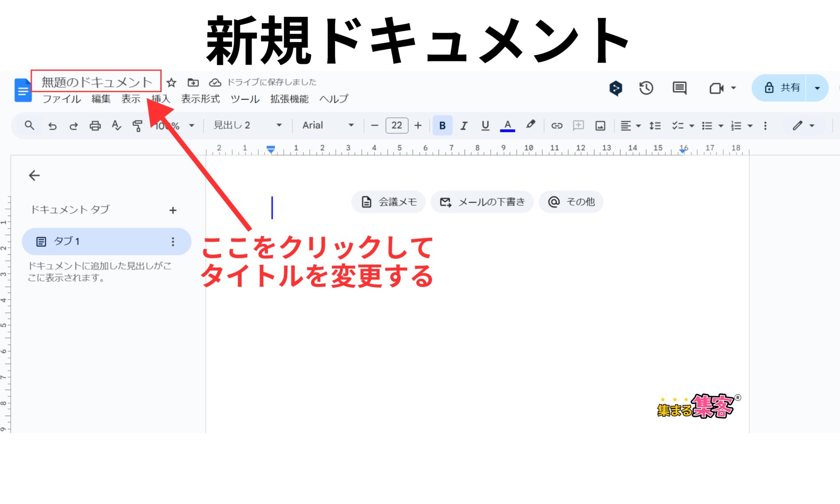Click the document title field 無題のドキュメント
The height and width of the screenshot is (504, 840).
point(96,82)
